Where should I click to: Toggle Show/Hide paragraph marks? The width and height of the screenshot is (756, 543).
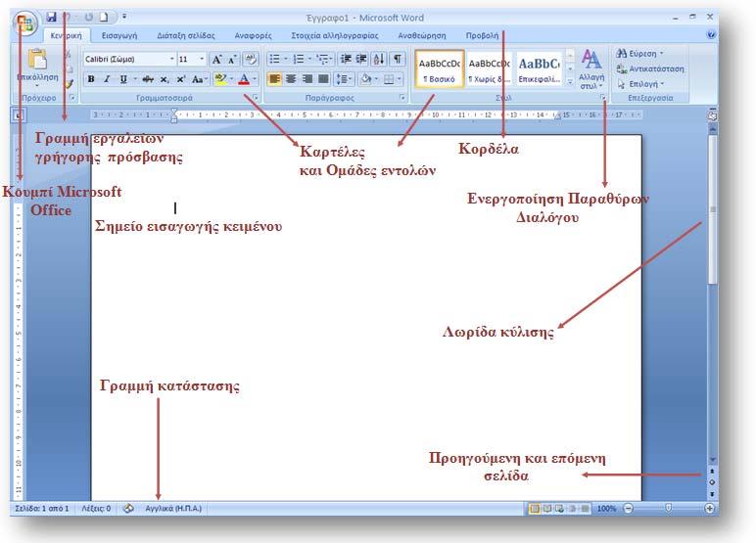click(397, 59)
